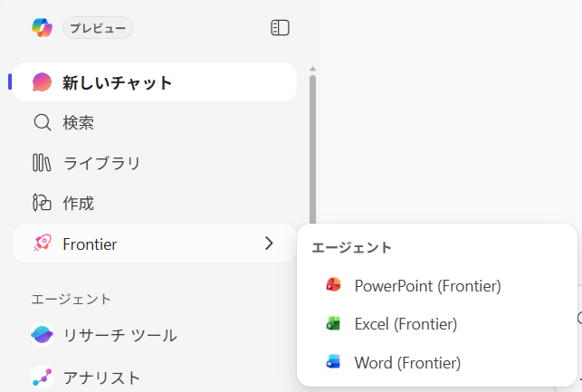582x392 pixels.
Task: Expand the Frontier submenu chevron
Action: (269, 244)
